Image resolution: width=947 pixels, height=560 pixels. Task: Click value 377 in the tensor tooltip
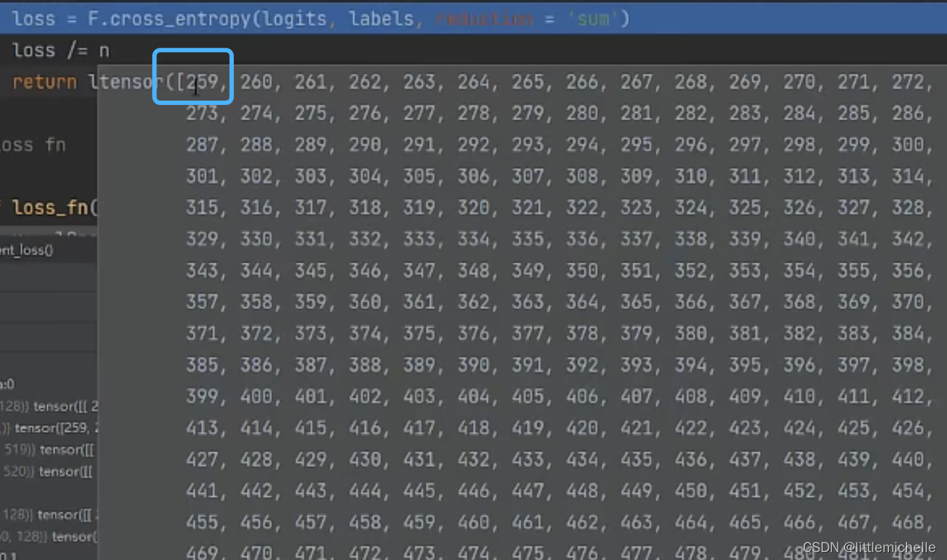click(528, 334)
